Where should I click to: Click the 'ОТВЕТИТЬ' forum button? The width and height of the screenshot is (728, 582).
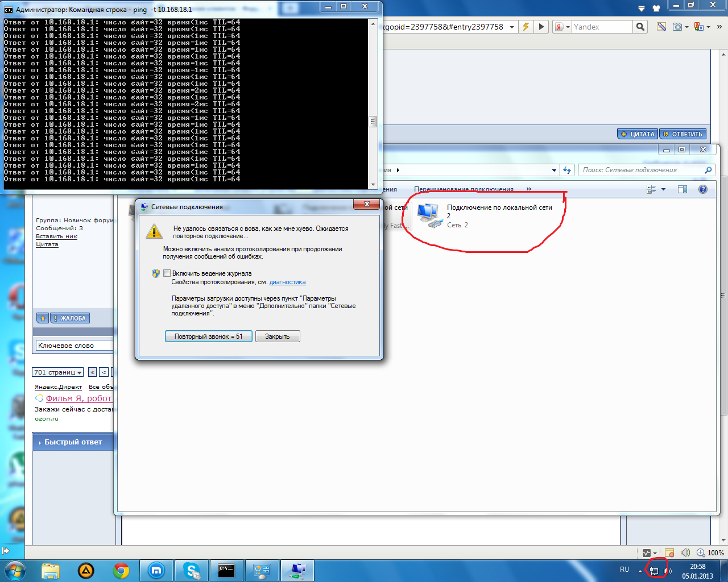(682, 134)
